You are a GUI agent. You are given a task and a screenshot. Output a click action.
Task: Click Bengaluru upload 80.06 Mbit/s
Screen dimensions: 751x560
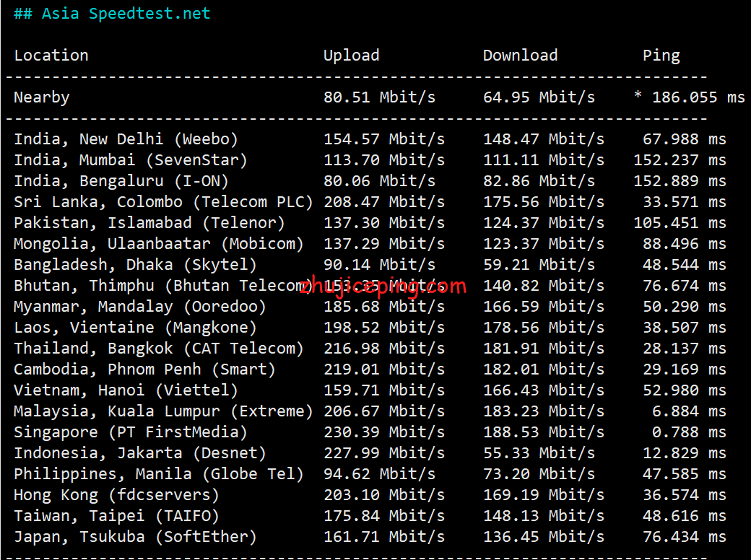pyautogui.click(x=379, y=181)
